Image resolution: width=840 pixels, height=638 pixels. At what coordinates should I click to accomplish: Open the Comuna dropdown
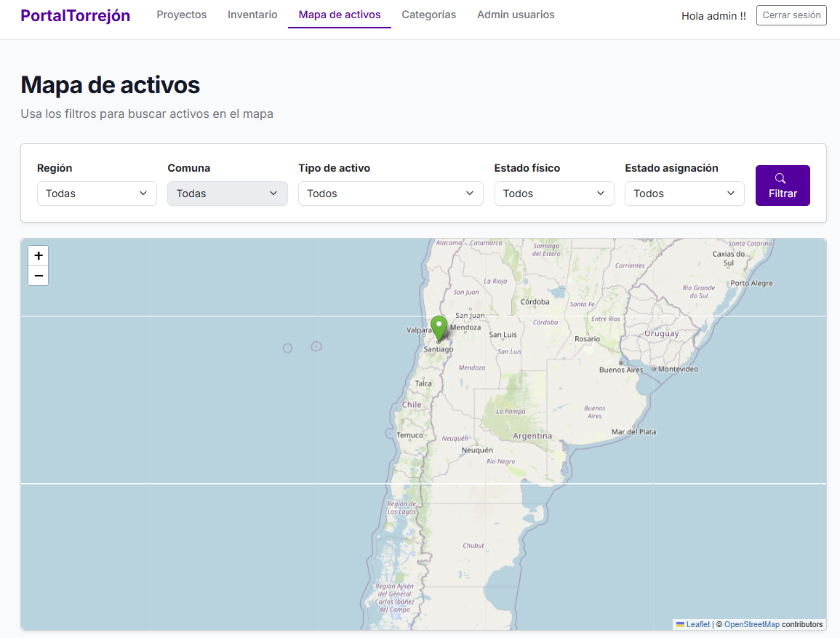[x=227, y=194]
